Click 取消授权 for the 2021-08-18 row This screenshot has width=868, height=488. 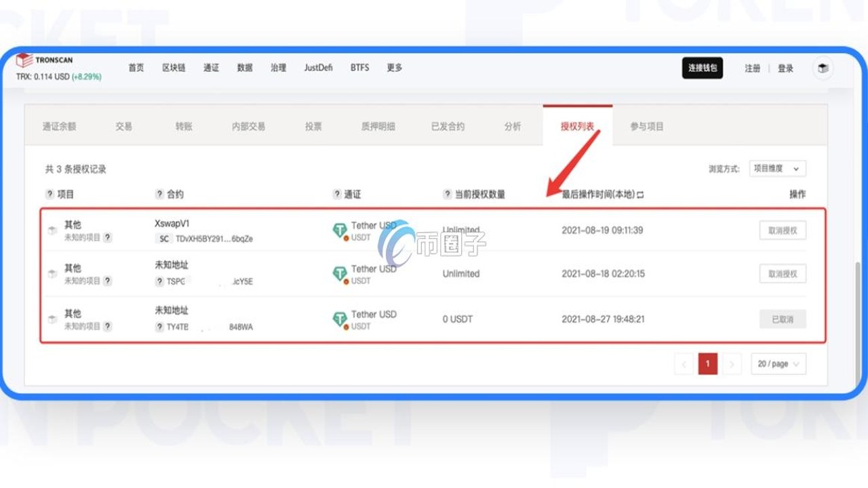(783, 274)
